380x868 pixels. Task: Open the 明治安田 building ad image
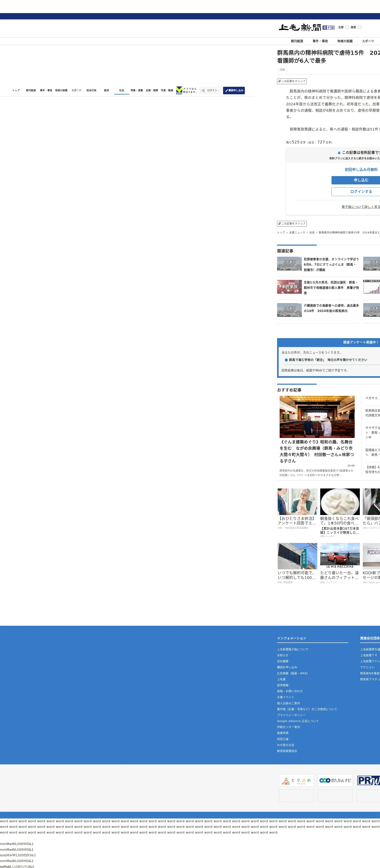(x=297, y=556)
